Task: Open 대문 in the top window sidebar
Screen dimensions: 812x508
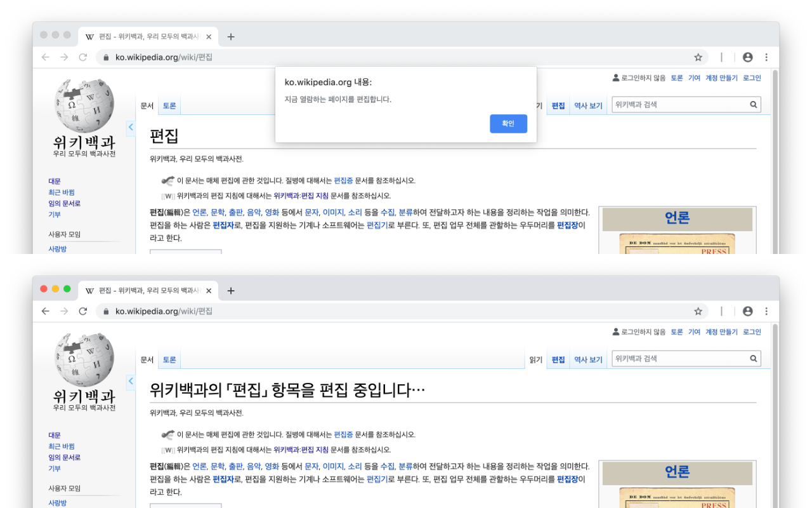Action: [x=55, y=182]
